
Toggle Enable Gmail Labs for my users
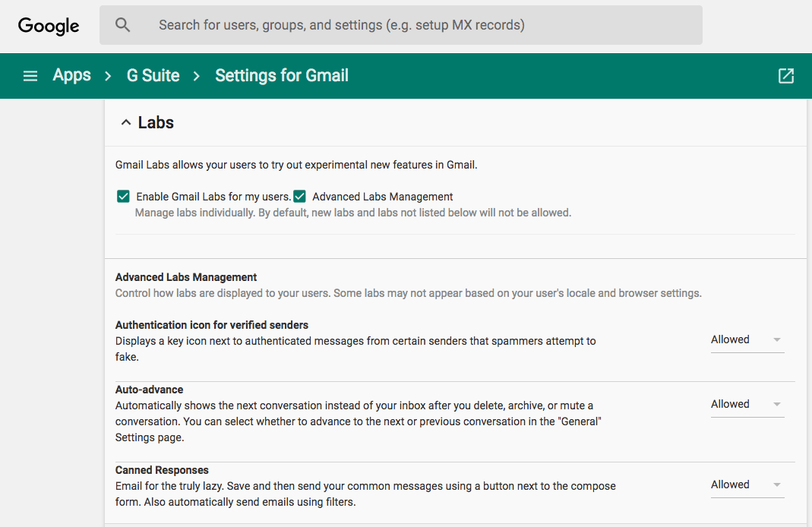(123, 196)
